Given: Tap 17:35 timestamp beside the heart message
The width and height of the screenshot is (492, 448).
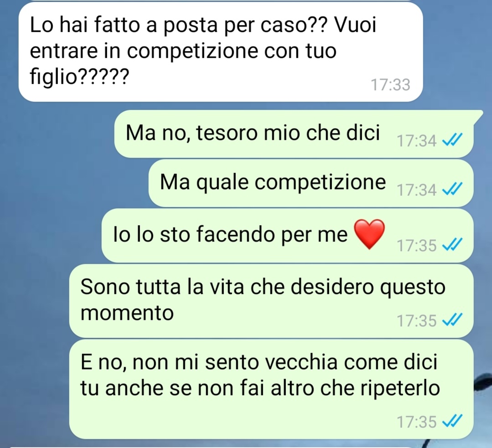Looking at the screenshot, I should (417, 245).
